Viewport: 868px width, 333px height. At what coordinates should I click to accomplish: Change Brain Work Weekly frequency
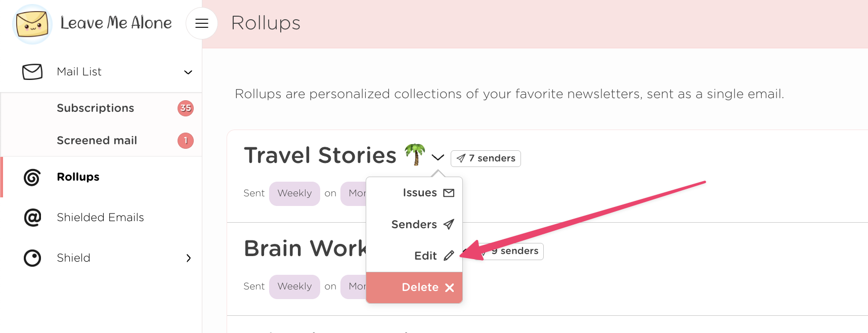(294, 286)
